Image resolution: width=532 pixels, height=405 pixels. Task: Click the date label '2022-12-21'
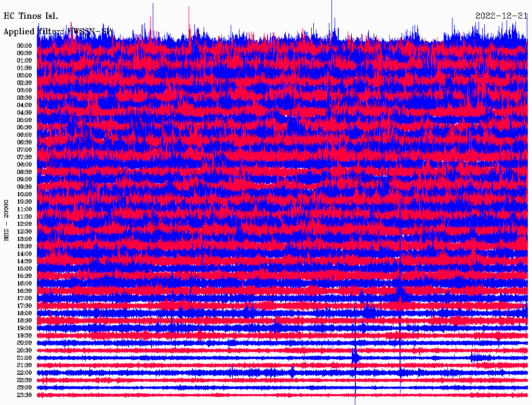click(x=501, y=16)
